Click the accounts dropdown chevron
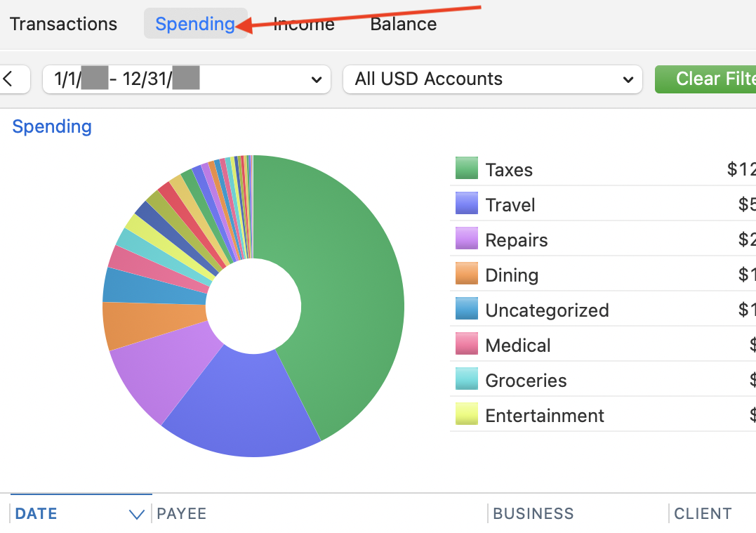Screen dimensions: 756x533 point(628,79)
